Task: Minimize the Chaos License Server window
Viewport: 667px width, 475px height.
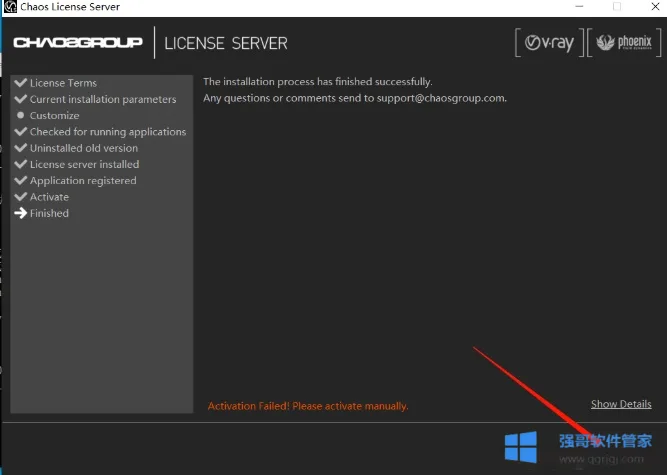Action: (x=579, y=7)
